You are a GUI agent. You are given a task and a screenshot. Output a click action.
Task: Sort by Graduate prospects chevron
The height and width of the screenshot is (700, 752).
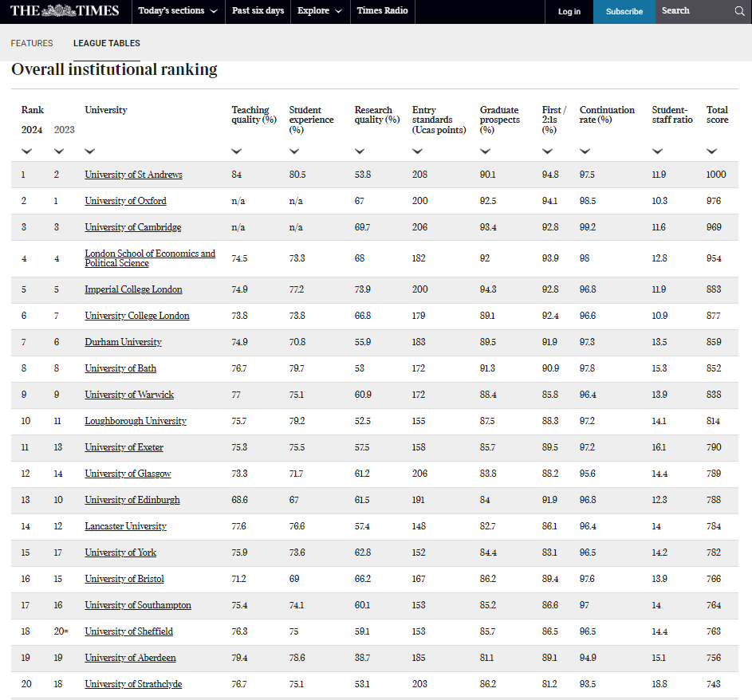pos(486,151)
